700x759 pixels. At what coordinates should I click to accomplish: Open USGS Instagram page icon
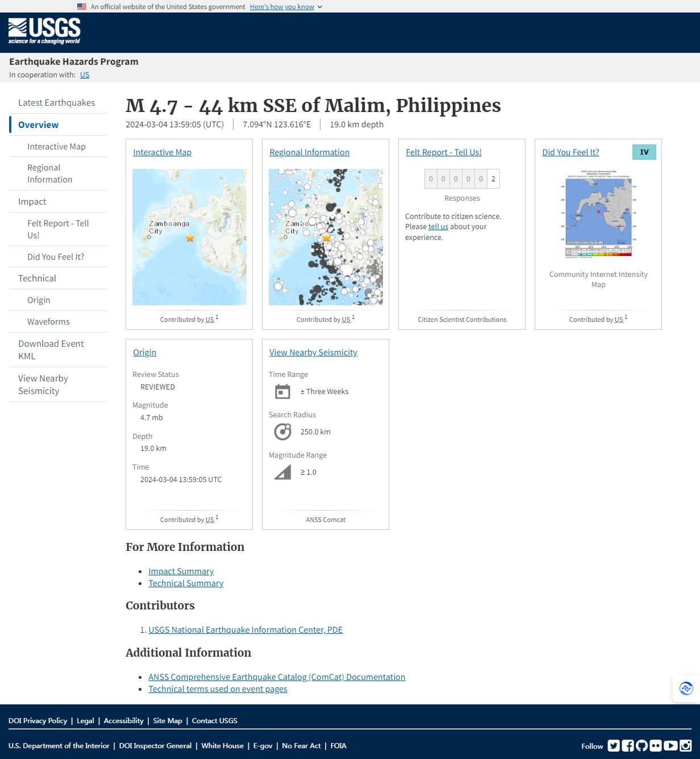(686, 745)
